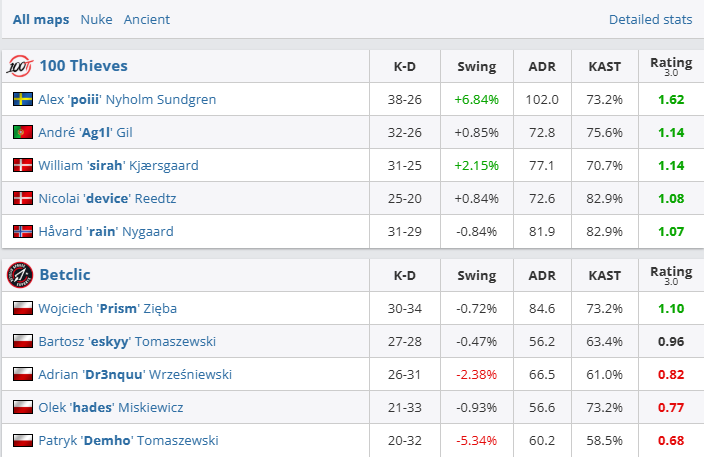Viewport: 704px width, 457px height.
Task: Switch to the Nuke map tab
Action: (96, 19)
